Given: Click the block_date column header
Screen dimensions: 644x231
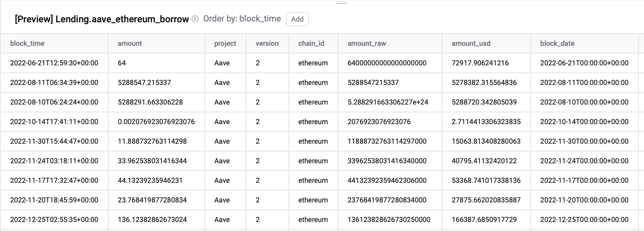Looking at the screenshot, I should [x=557, y=43].
